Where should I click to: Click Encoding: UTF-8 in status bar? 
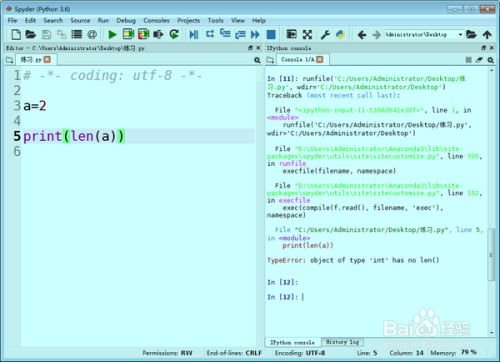tap(300, 353)
